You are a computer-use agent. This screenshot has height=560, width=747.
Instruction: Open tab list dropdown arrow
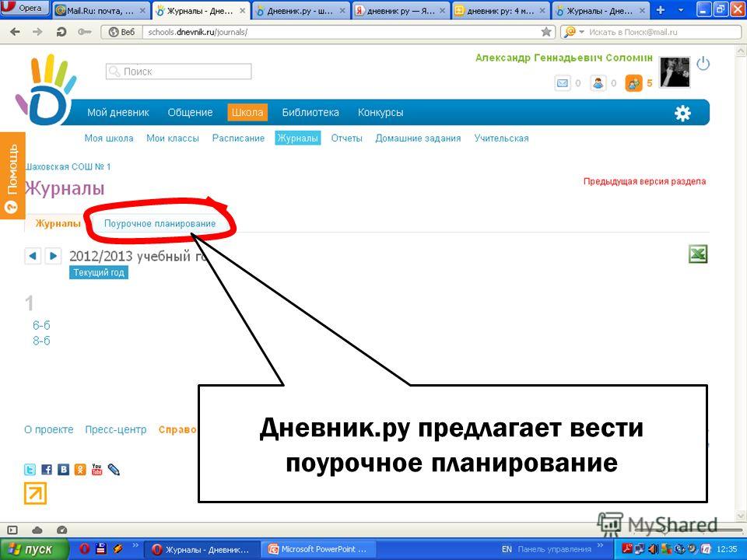681,10
